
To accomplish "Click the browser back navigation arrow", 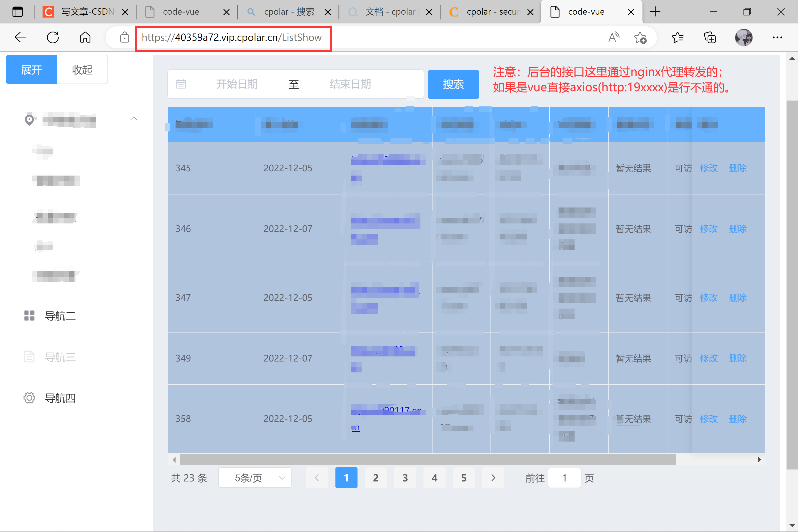I will (x=20, y=37).
